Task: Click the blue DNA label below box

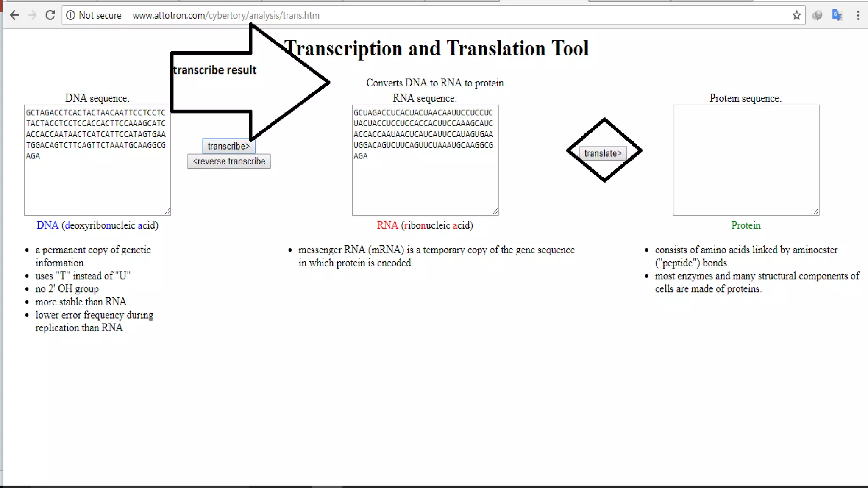Action: (x=47, y=225)
